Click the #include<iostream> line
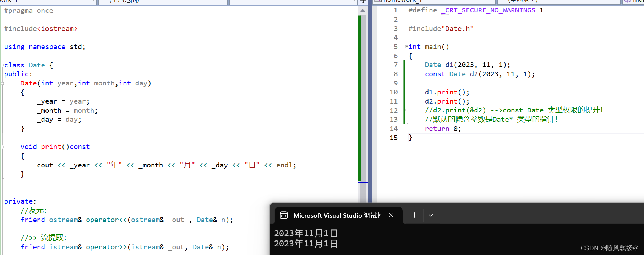 41,29
